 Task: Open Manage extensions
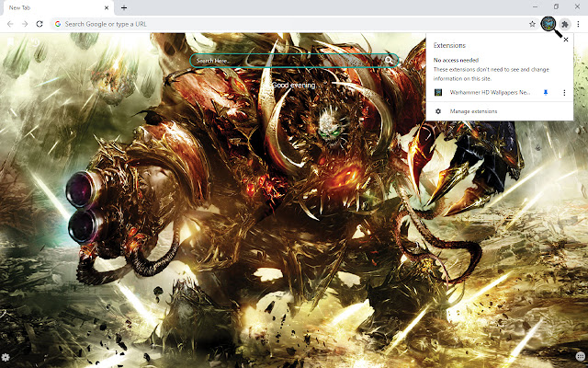[500, 111]
